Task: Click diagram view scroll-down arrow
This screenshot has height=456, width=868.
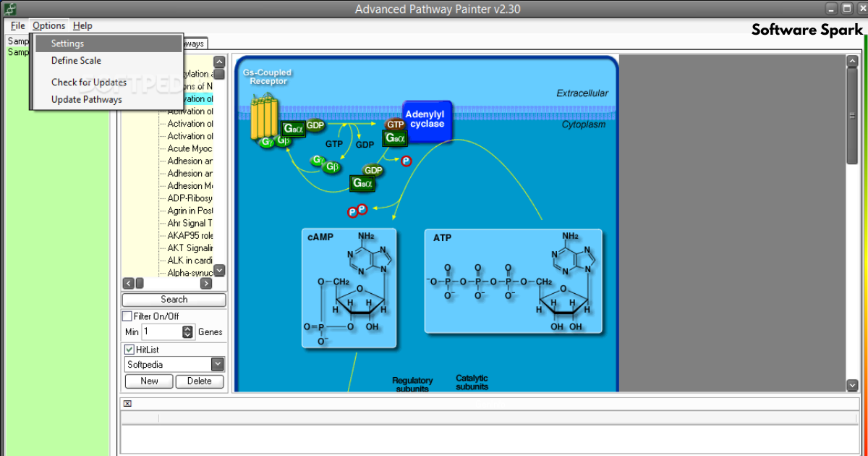Action: [x=851, y=385]
